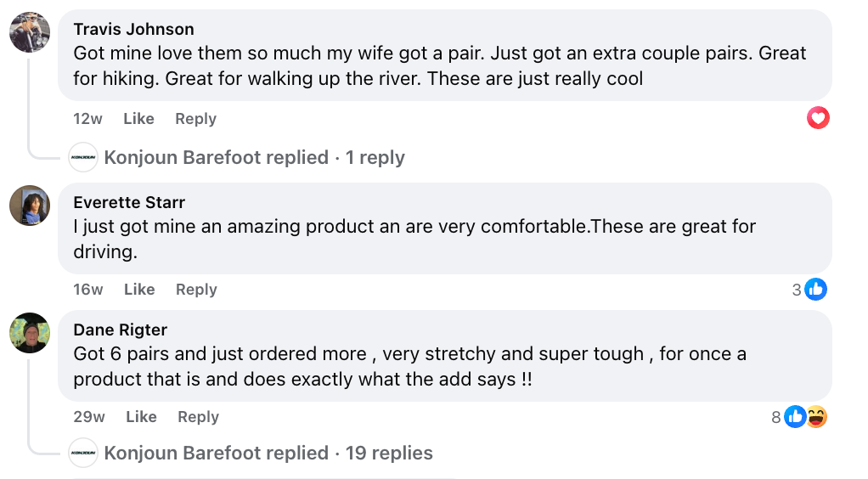Like Everette Starr's comment
This screenshot has width=868, height=479.
click(x=139, y=290)
